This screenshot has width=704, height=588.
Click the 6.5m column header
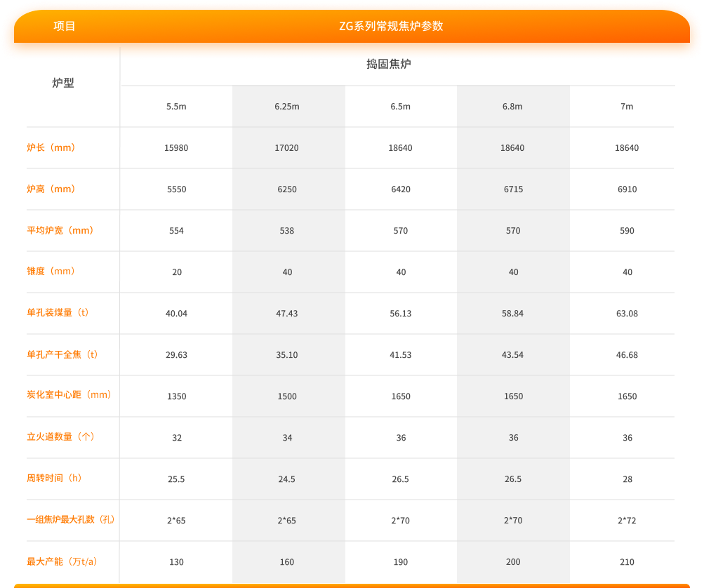(x=400, y=107)
